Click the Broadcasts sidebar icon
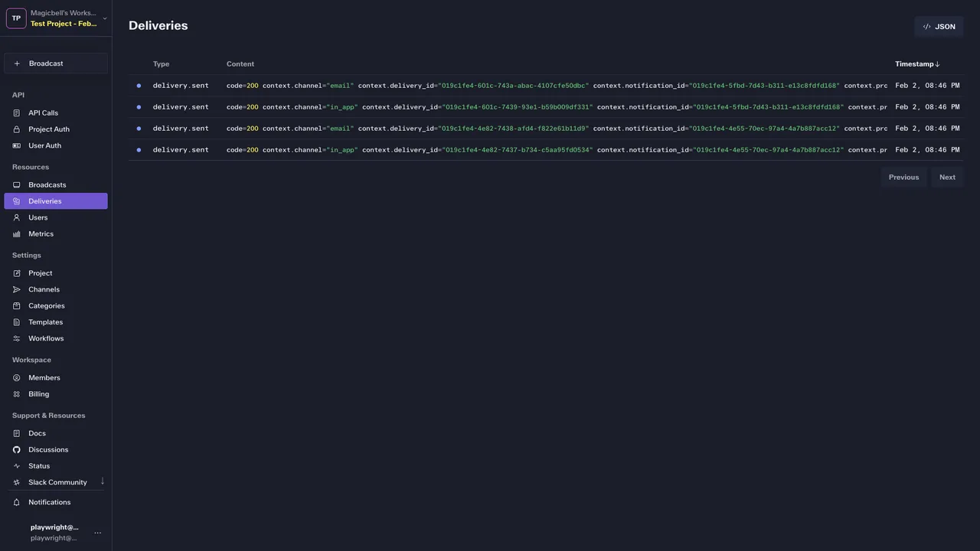 pos(17,185)
